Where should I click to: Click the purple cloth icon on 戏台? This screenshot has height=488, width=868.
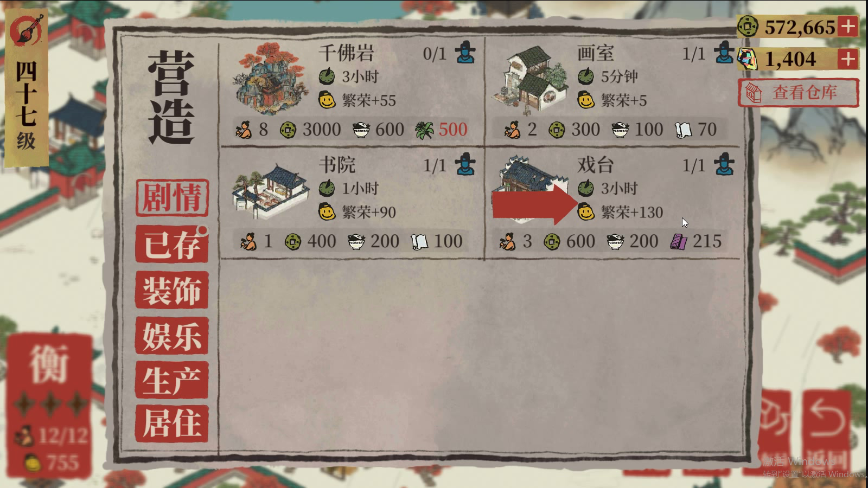(x=679, y=241)
